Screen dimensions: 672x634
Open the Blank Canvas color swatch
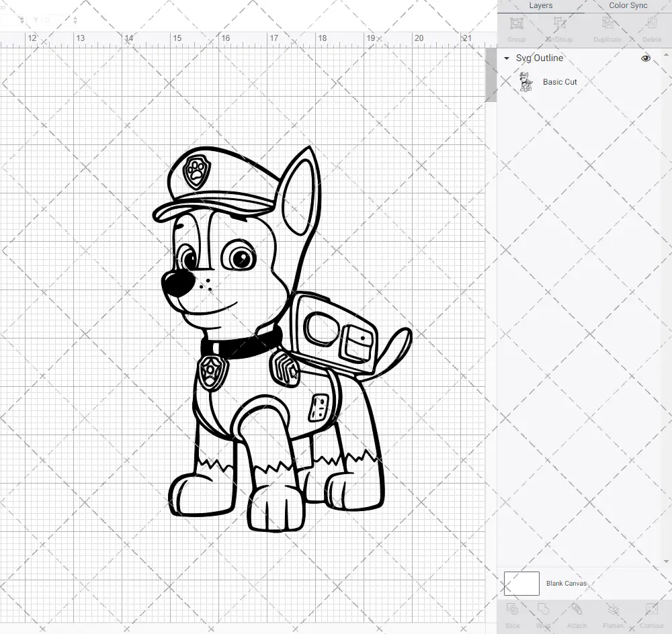521,583
